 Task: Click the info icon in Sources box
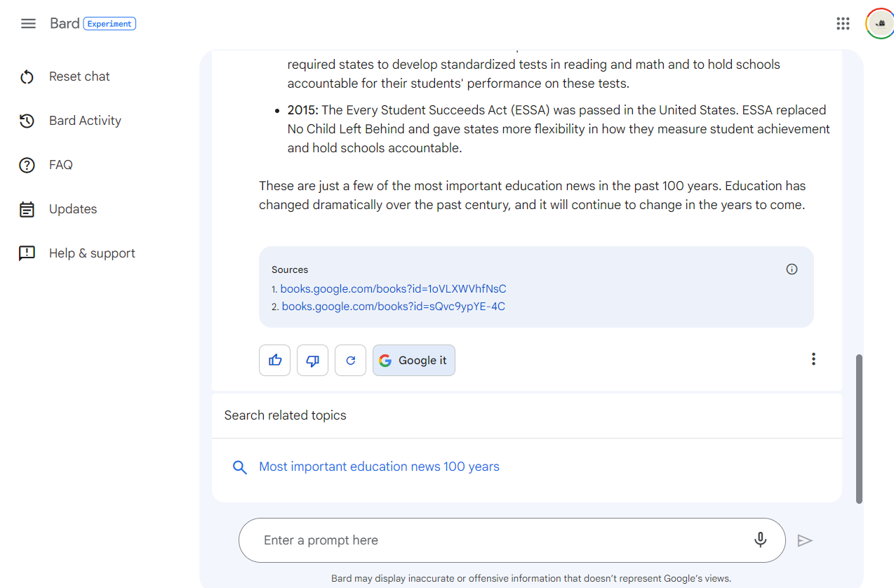[792, 269]
